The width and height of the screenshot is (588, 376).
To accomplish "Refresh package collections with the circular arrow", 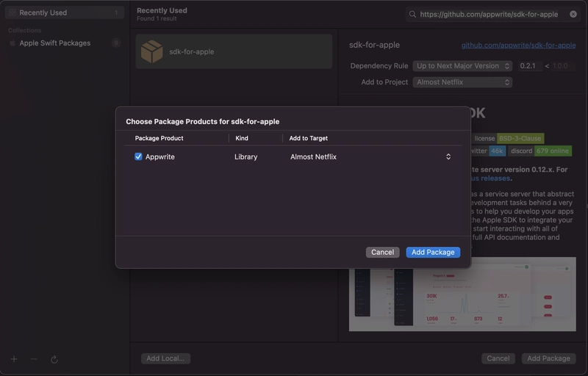I will tap(54, 359).
